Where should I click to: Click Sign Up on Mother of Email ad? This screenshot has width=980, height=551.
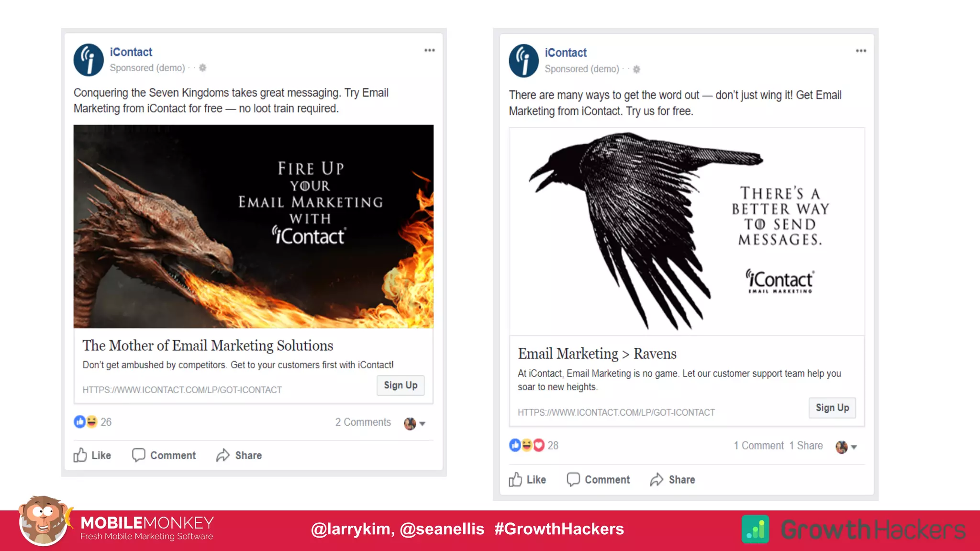[401, 385]
